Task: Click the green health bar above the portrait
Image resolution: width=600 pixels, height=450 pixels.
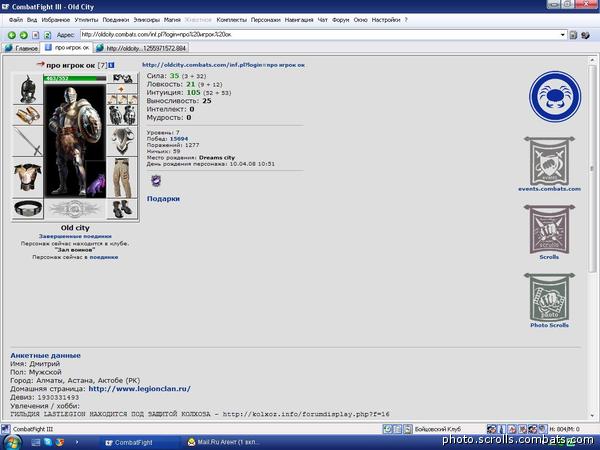Action: (x=75, y=78)
